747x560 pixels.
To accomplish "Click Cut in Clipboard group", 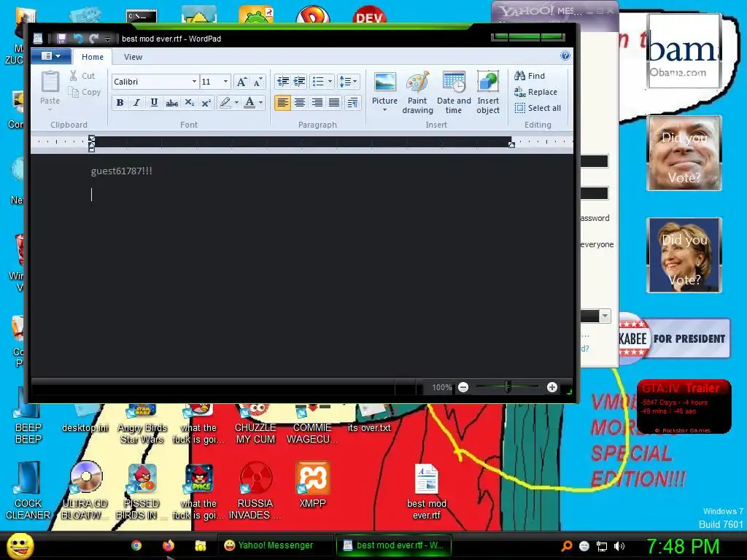I will (82, 76).
